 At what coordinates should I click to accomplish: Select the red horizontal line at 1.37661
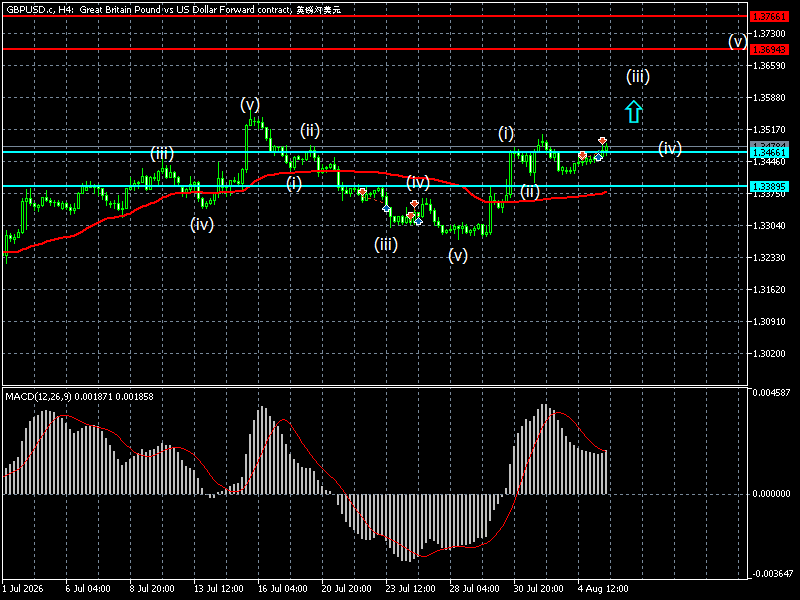375,16
